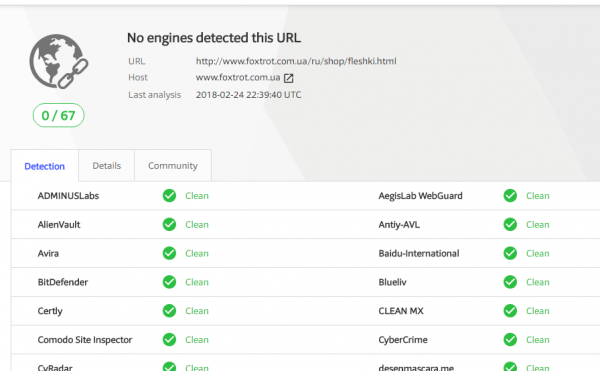
Task: Select the Comodo Site Inspector engine name
Action: coord(85,340)
